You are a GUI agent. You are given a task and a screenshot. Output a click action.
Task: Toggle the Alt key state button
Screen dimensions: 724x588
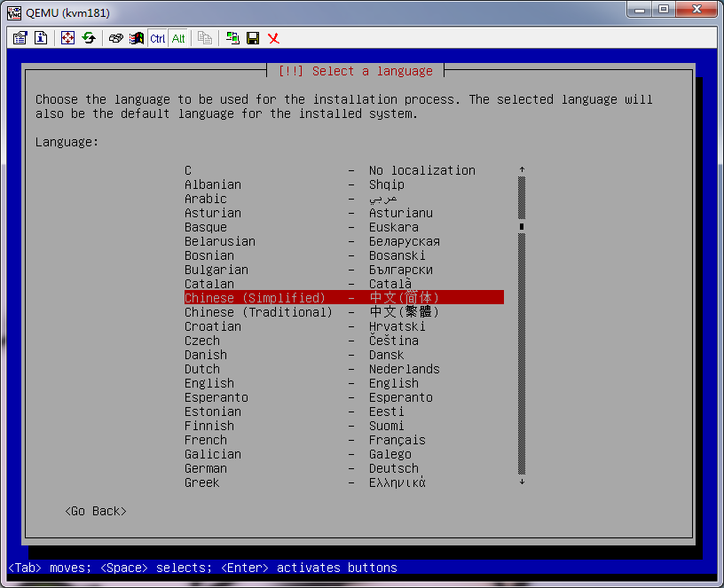[178, 38]
